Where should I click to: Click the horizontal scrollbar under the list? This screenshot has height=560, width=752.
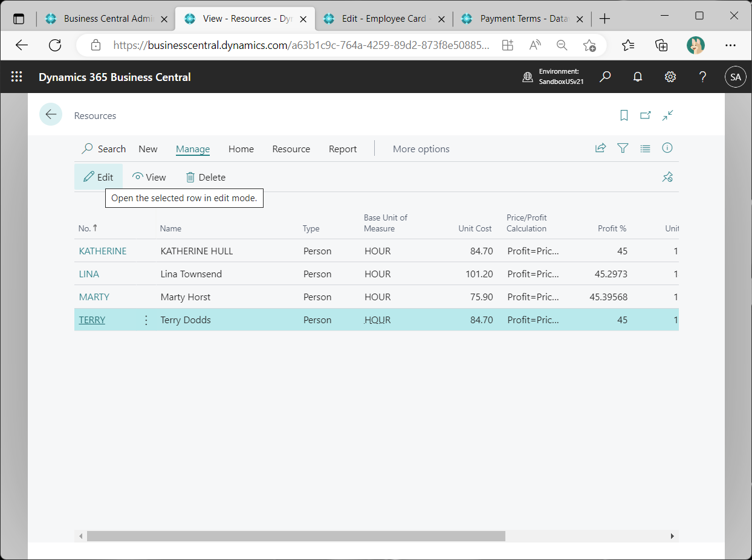(x=296, y=536)
